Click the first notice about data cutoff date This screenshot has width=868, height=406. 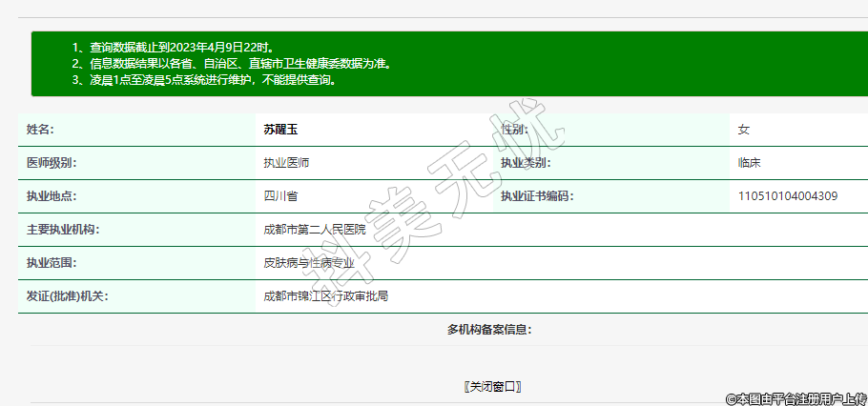pos(174,47)
